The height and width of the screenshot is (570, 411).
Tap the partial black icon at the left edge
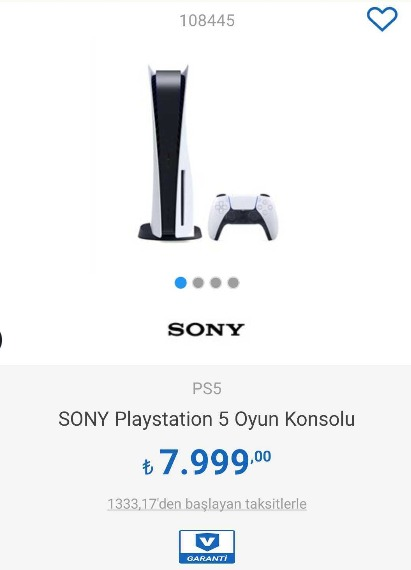(1, 339)
